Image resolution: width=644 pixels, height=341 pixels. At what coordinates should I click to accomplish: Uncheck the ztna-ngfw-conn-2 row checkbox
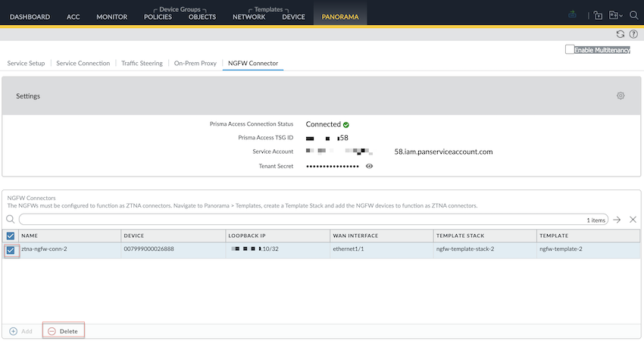click(11, 249)
